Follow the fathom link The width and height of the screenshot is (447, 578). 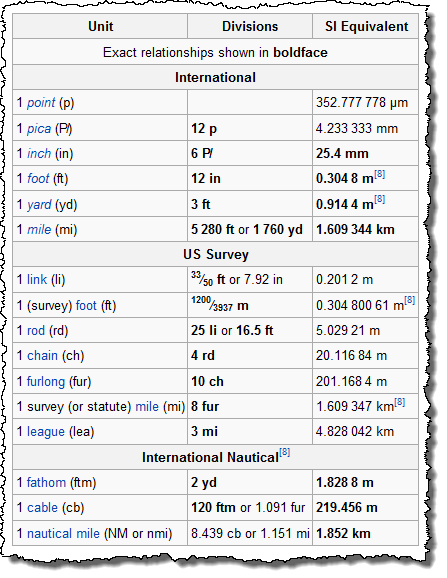point(46,483)
